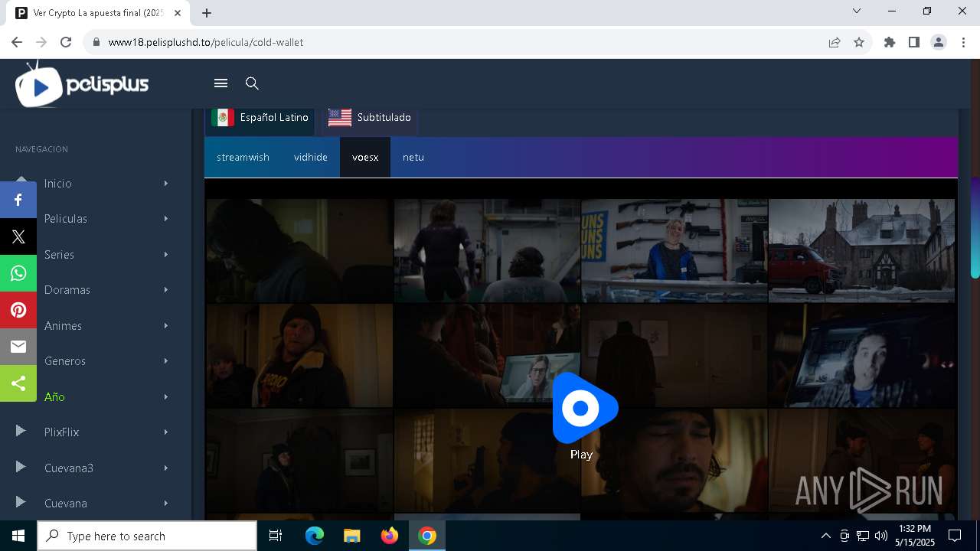
Task: Open Inicio in navigation
Action: pos(57,184)
